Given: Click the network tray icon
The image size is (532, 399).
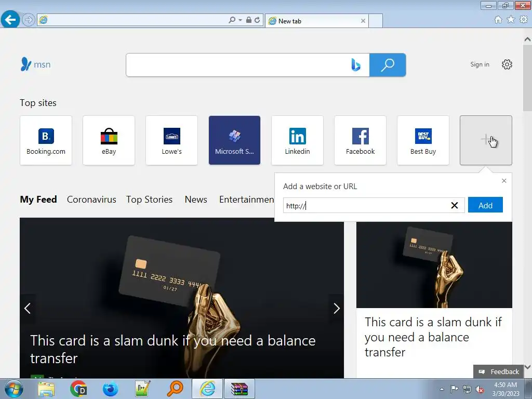Looking at the screenshot, I should click(467, 390).
